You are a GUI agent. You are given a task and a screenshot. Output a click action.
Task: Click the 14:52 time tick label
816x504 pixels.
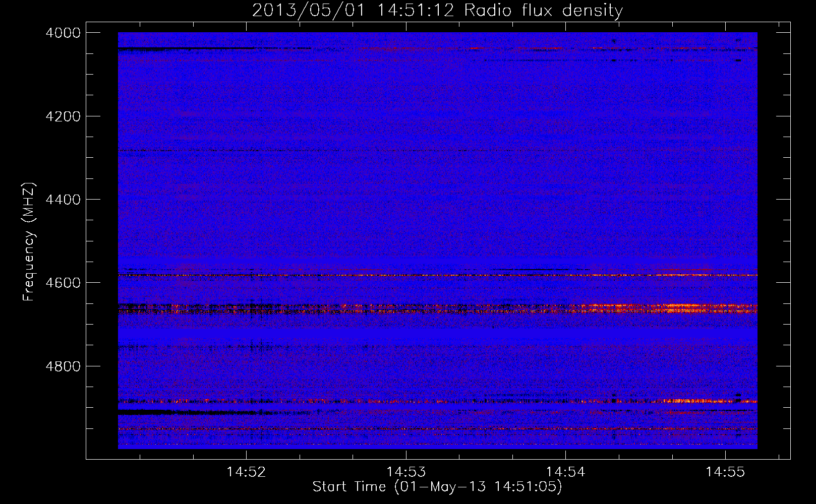point(246,472)
